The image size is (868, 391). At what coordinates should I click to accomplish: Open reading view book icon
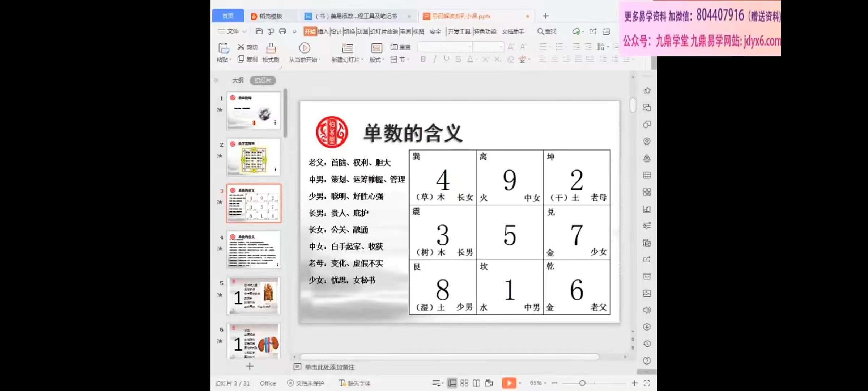[477, 383]
